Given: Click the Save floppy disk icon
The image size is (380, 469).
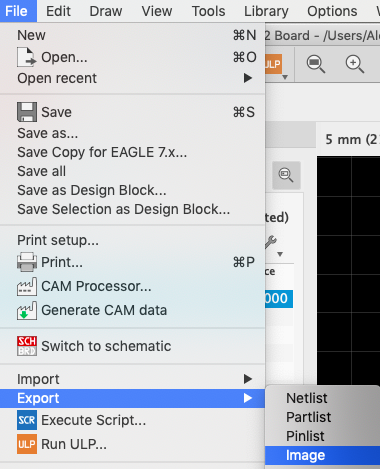Looking at the screenshot, I should click(x=27, y=112).
